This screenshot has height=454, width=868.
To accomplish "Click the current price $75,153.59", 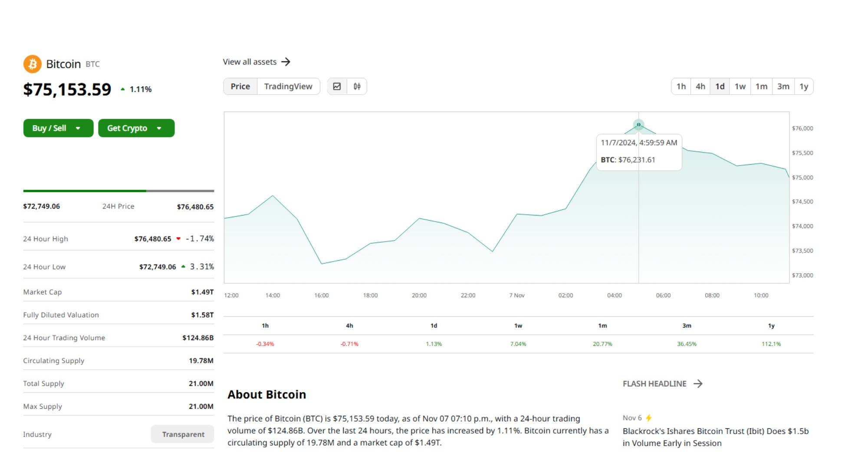I will point(67,89).
